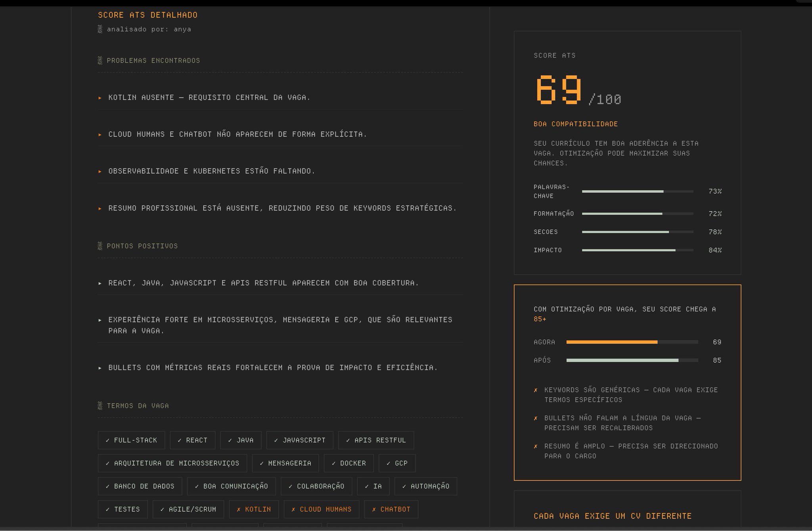The width and height of the screenshot is (812, 531).
Task: Click the BOA COMUNICAÇÃO chip
Action: pyautogui.click(x=231, y=486)
